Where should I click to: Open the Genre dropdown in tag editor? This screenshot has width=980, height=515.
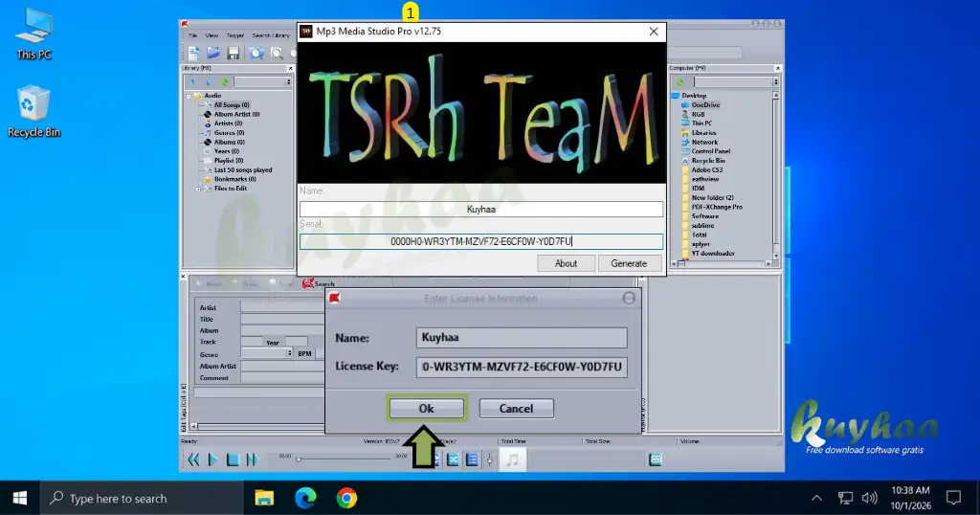point(289,354)
